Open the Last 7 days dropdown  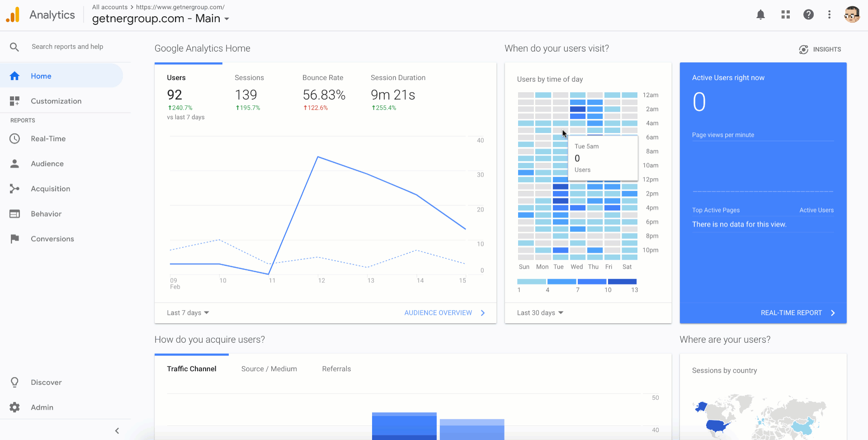(188, 313)
